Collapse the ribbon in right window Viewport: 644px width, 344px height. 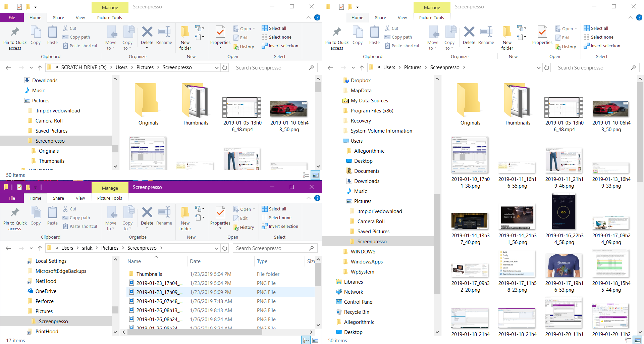click(631, 17)
